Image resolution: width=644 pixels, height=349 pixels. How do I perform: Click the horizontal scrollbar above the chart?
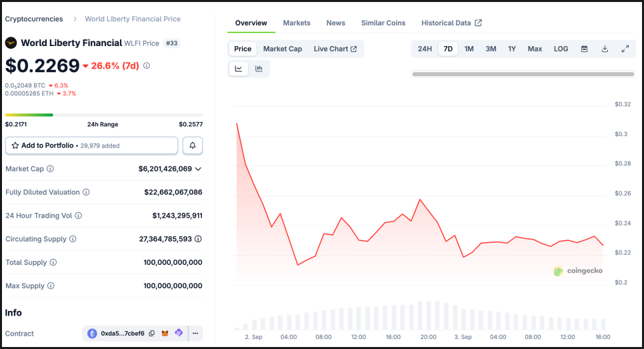(x=523, y=74)
